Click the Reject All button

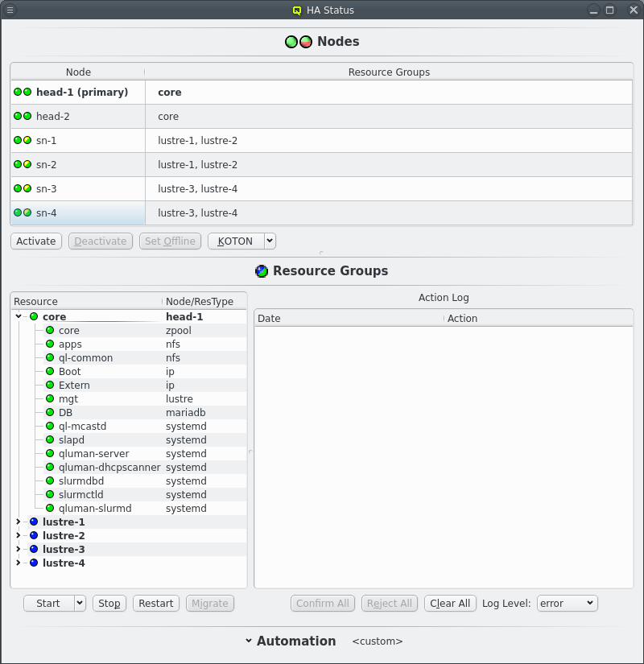(x=390, y=603)
